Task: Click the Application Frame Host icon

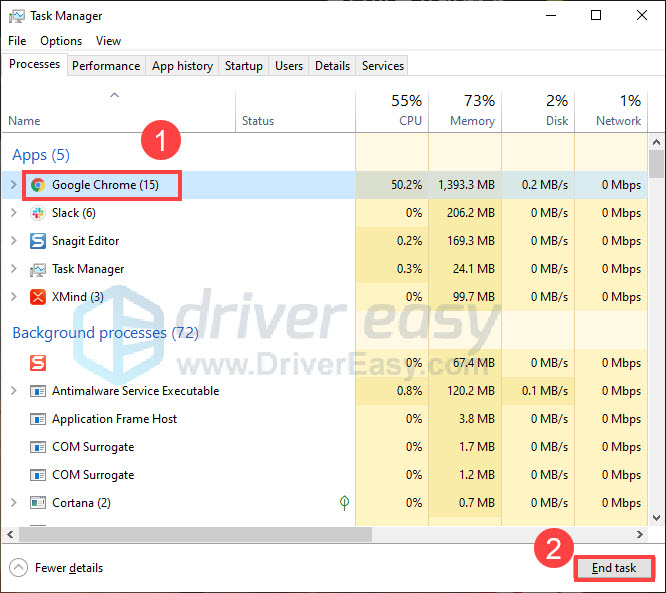Action: click(x=38, y=419)
